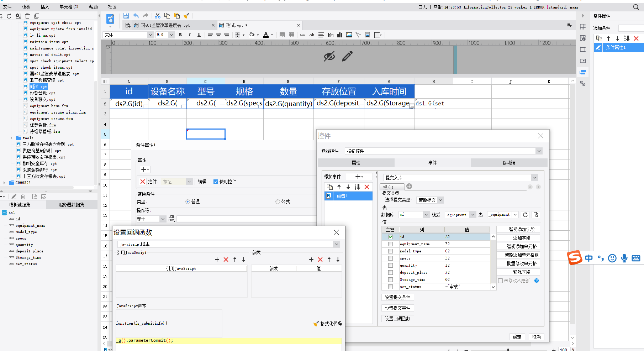
Task: Check primary key for model_type row
Action: coord(390,251)
